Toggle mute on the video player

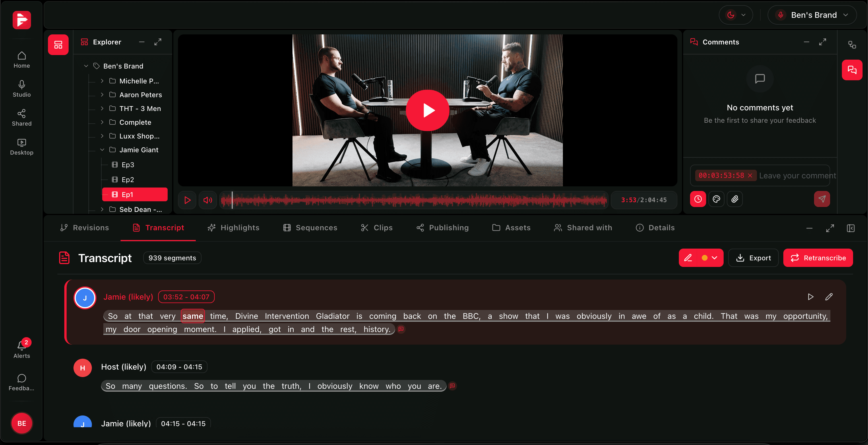click(208, 200)
